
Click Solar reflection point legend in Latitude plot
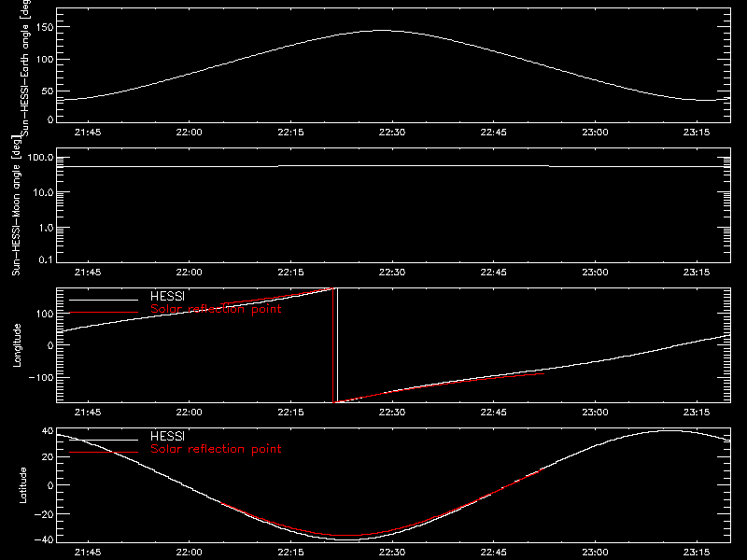click(x=216, y=449)
